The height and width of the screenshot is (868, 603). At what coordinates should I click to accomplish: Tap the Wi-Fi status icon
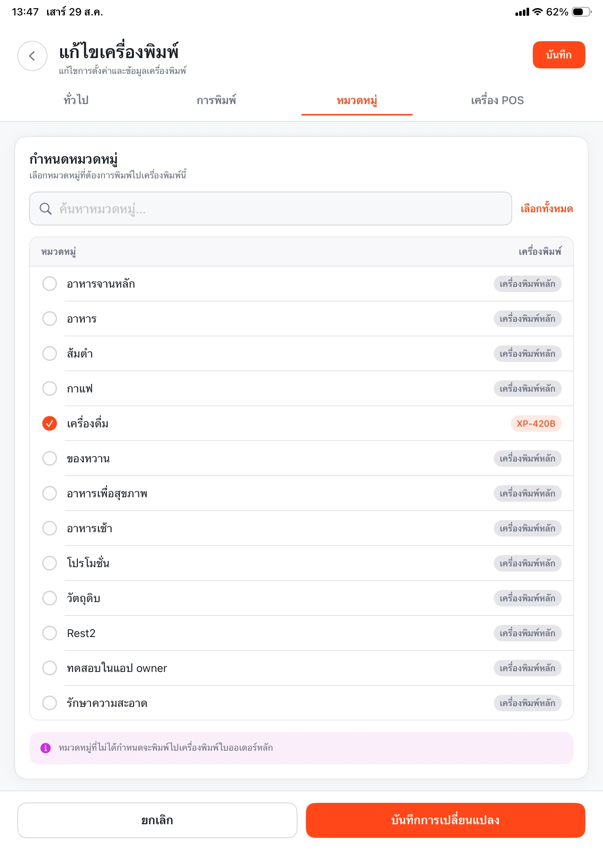(x=537, y=12)
